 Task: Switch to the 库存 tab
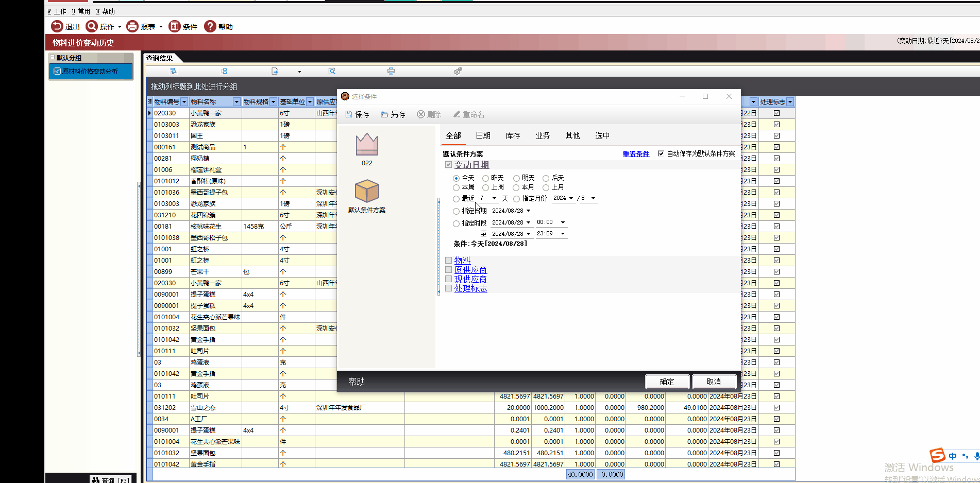click(x=513, y=135)
